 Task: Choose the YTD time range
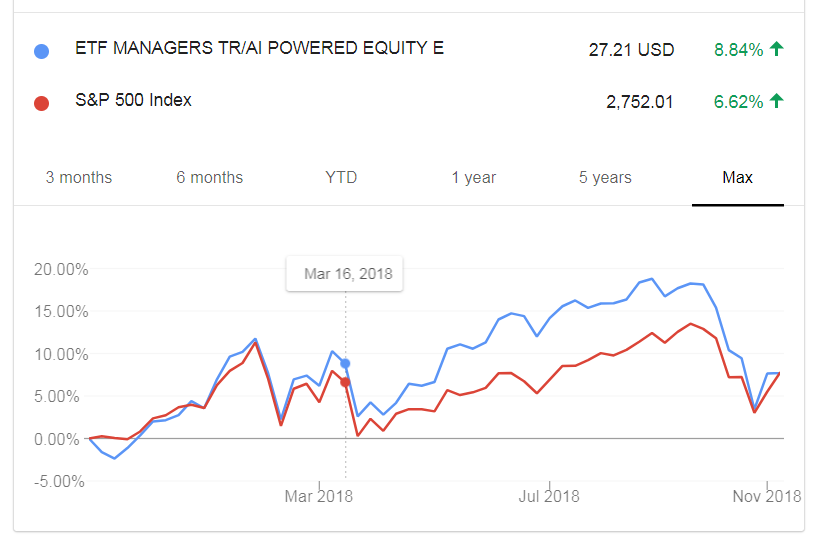341,177
